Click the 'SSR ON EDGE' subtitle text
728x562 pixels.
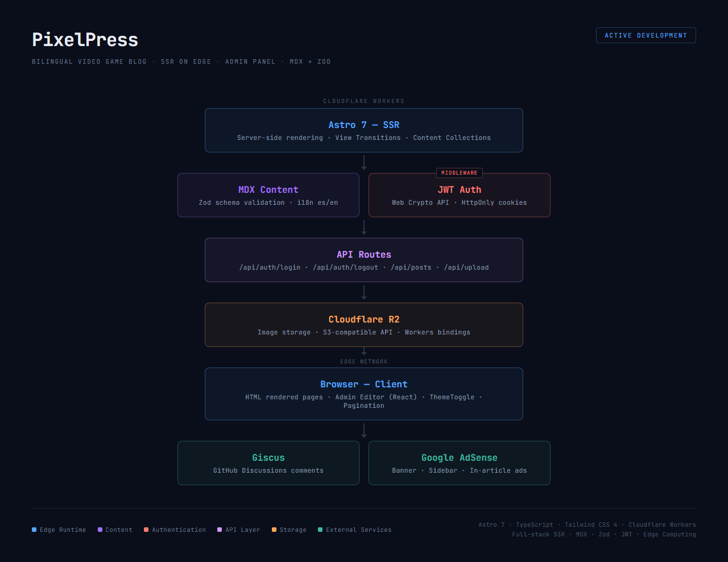[x=186, y=61]
